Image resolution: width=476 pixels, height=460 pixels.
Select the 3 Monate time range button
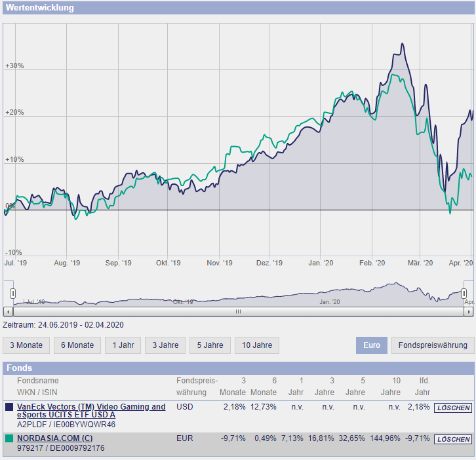pyautogui.click(x=26, y=345)
